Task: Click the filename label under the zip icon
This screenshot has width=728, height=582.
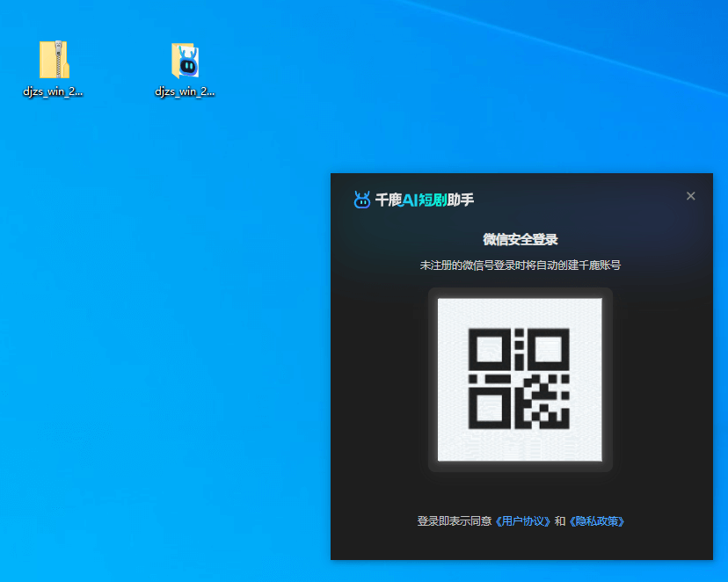Action: point(54,91)
